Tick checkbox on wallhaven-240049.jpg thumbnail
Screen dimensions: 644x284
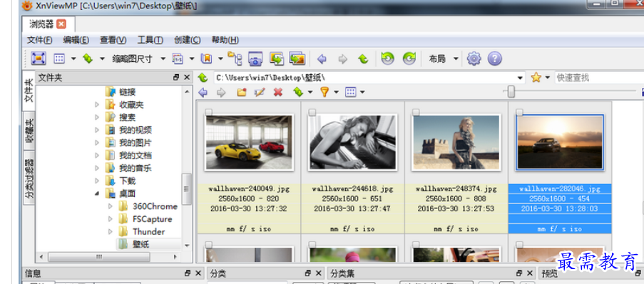coord(209,112)
